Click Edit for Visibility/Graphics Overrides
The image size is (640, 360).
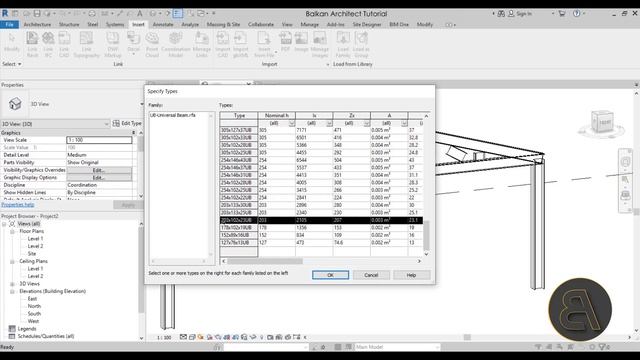click(99, 170)
